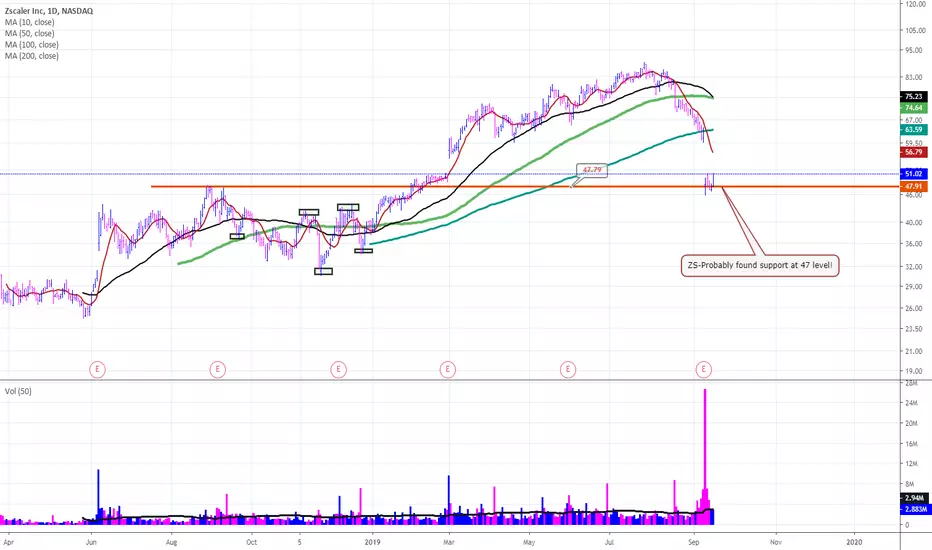Click the 56.79 red price label
This screenshot has width=932, height=550.
coord(914,152)
